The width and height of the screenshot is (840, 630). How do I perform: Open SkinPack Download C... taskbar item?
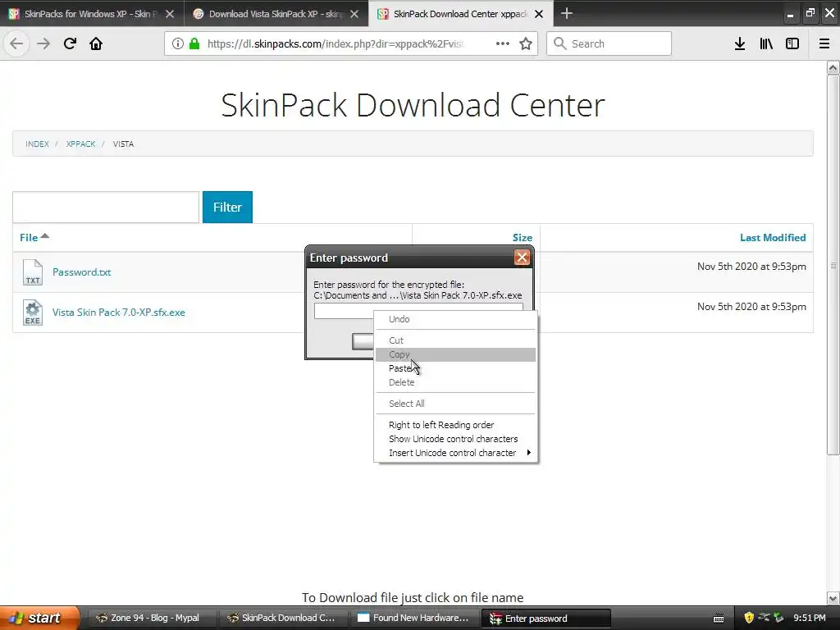[x=283, y=619]
